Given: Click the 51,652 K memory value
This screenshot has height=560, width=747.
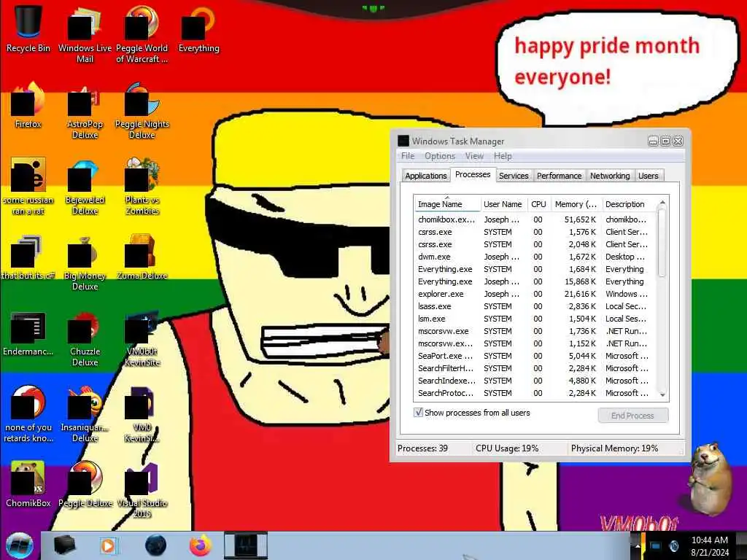Looking at the screenshot, I should click(580, 219).
